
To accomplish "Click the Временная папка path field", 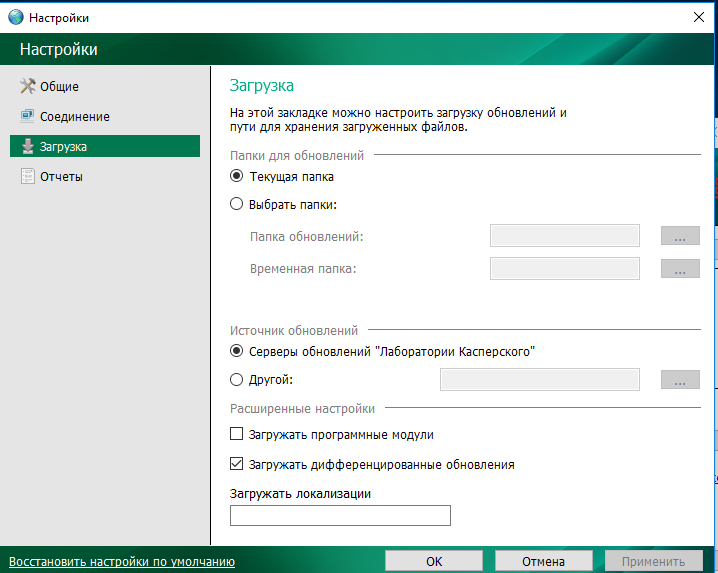I will 565,268.
